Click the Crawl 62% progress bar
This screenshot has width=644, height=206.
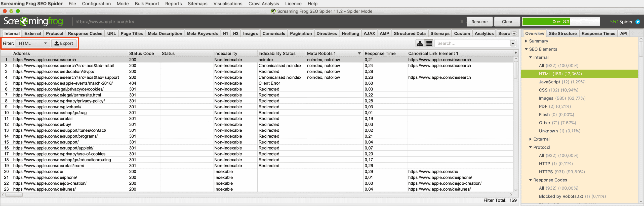561,22
